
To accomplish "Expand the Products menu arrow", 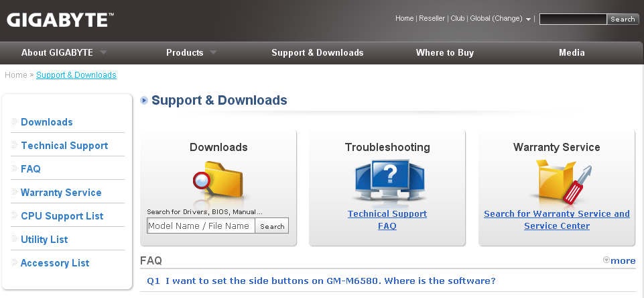I will [213, 52].
